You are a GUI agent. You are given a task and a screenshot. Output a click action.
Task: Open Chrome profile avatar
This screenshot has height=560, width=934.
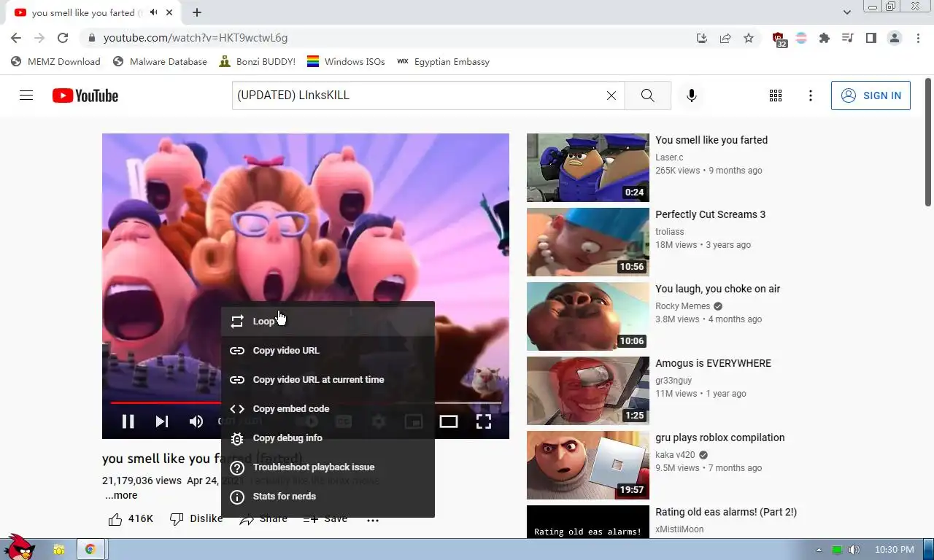[x=895, y=38]
